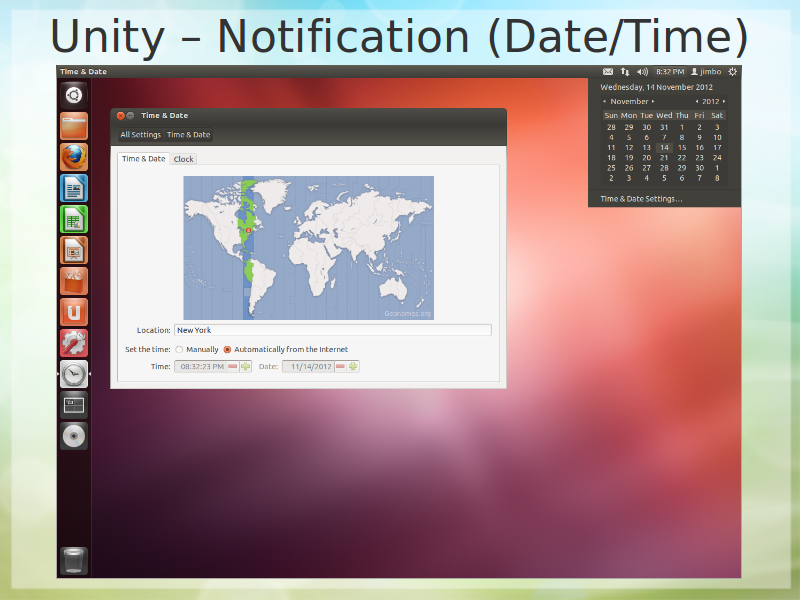Open the Workspace Switcher launcher icon
Screen dimensions: 800x600
point(74,406)
